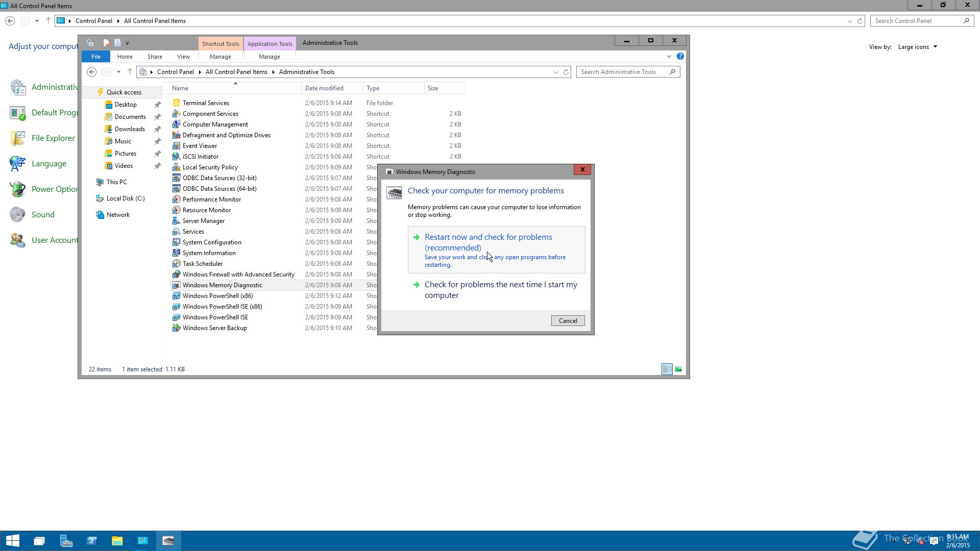Open Customize Quick Access Toolbar dropdown
Viewport: 980px width, 551px height.
click(128, 43)
